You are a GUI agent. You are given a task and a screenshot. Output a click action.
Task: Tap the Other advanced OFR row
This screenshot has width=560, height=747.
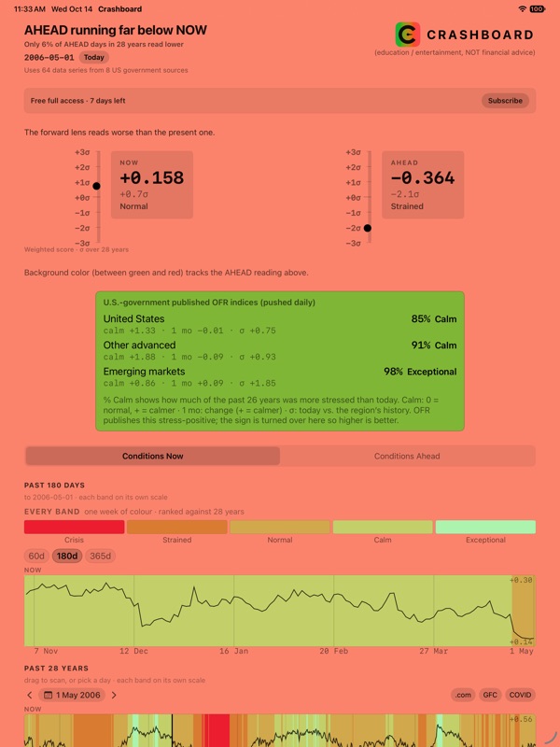click(280, 350)
